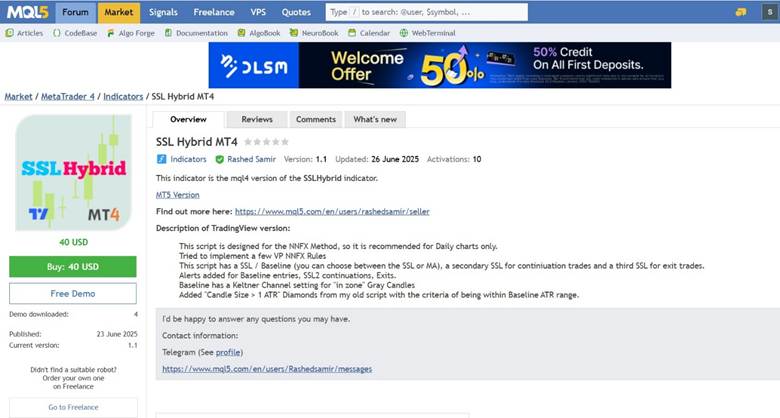The height and width of the screenshot is (418, 780).
Task: Open the user profile avatar
Action: click(x=770, y=12)
